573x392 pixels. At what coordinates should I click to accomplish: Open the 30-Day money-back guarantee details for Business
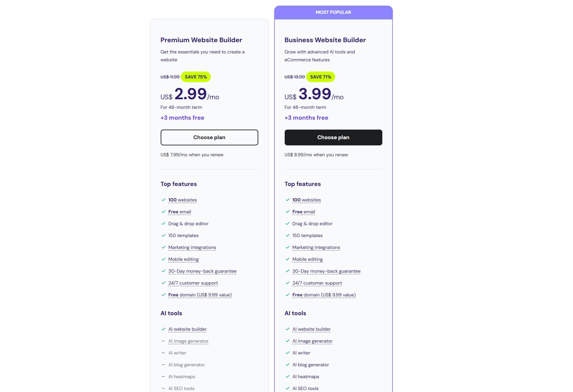326,271
